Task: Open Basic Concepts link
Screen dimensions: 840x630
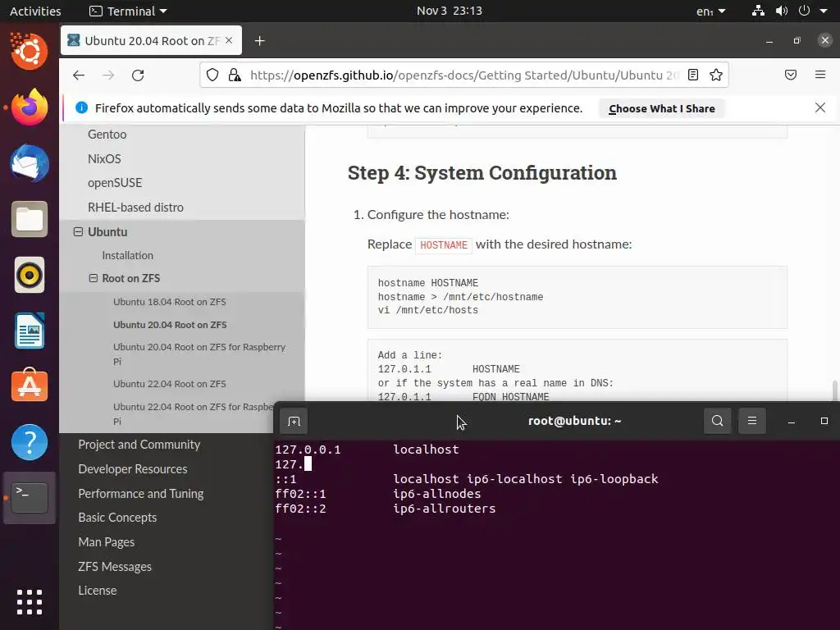Action: click(x=117, y=518)
